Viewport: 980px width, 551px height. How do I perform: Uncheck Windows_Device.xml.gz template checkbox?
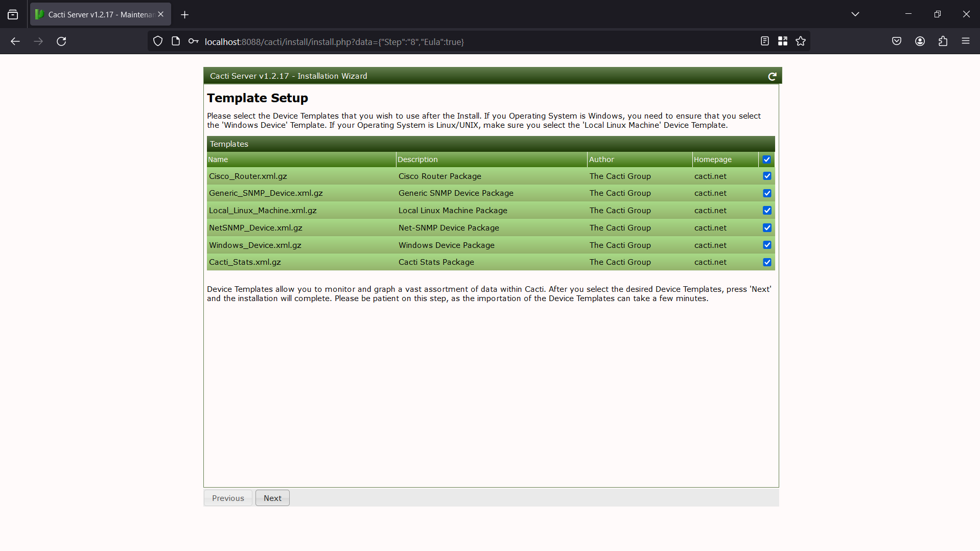pyautogui.click(x=767, y=245)
